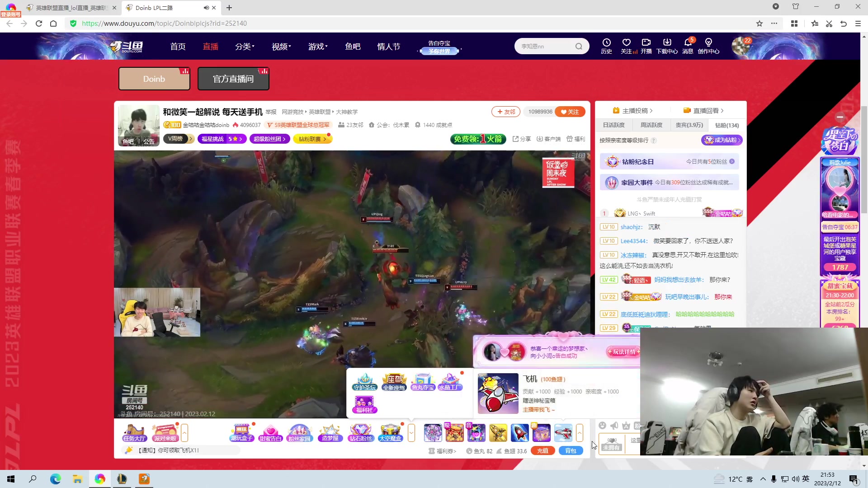The height and width of the screenshot is (488, 868).
Task: Select the 钻粉(134) tab
Action: (x=726, y=125)
